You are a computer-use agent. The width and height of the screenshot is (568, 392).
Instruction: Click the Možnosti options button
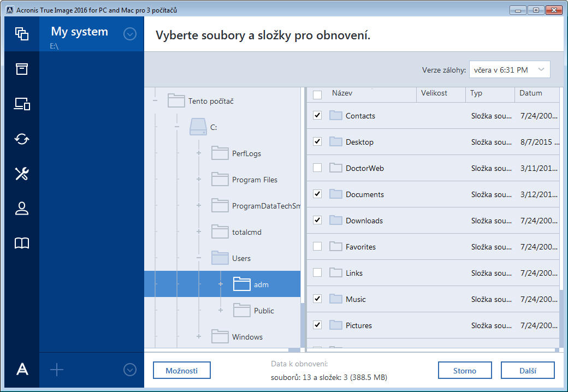[x=181, y=370]
